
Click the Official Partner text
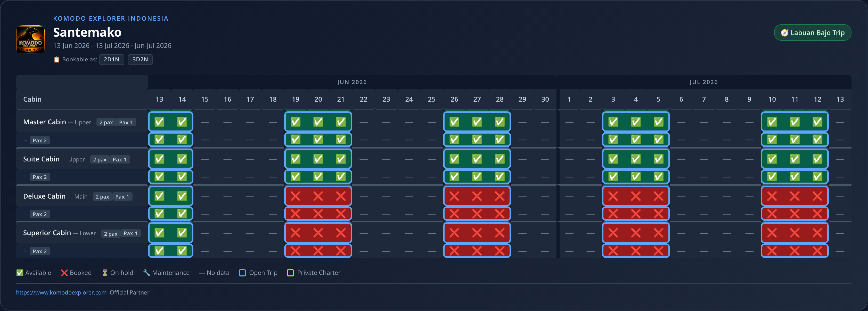129,292
